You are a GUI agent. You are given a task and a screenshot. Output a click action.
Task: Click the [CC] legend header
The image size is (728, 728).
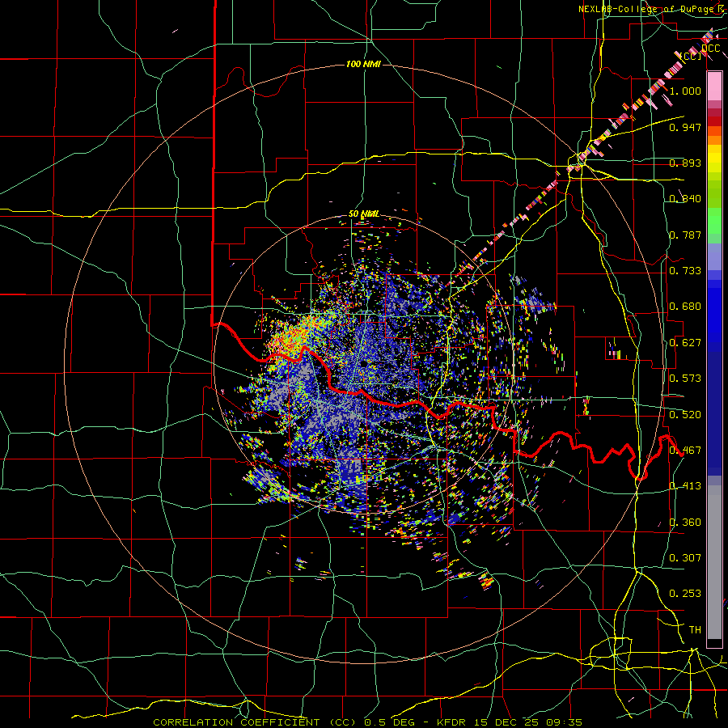pos(691,56)
